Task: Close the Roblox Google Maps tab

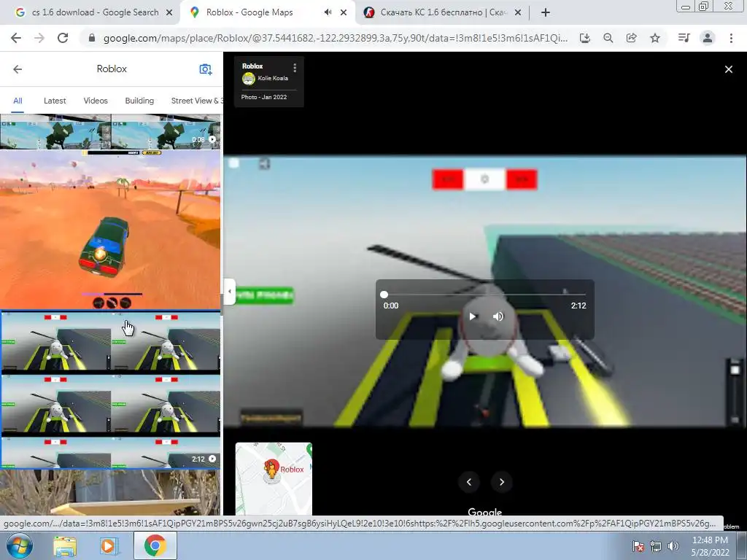Action: pos(344,13)
